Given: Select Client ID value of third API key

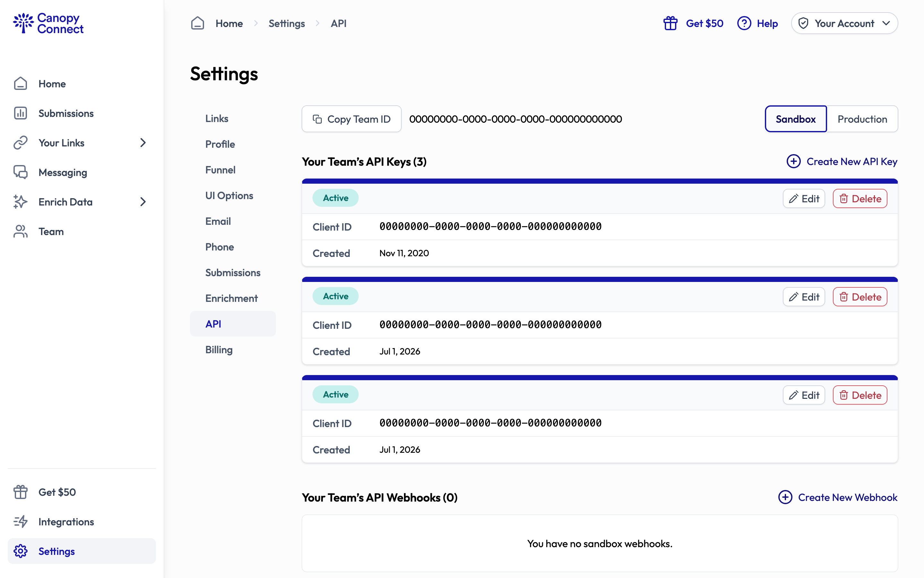Looking at the screenshot, I should point(490,423).
